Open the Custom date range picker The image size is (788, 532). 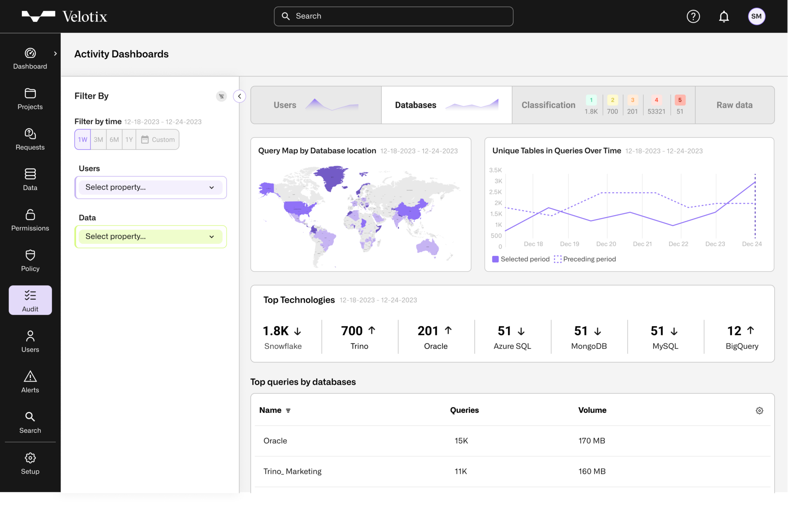click(x=157, y=139)
